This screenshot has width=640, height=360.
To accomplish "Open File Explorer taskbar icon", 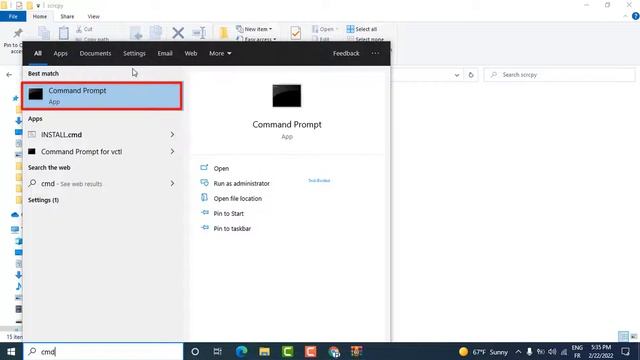I will [264, 351].
